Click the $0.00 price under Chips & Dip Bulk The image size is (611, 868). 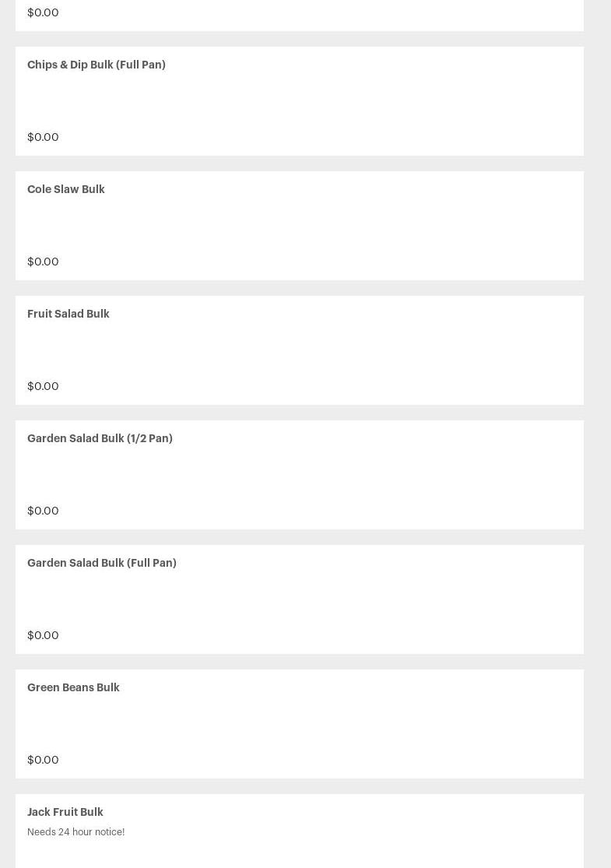tap(43, 137)
